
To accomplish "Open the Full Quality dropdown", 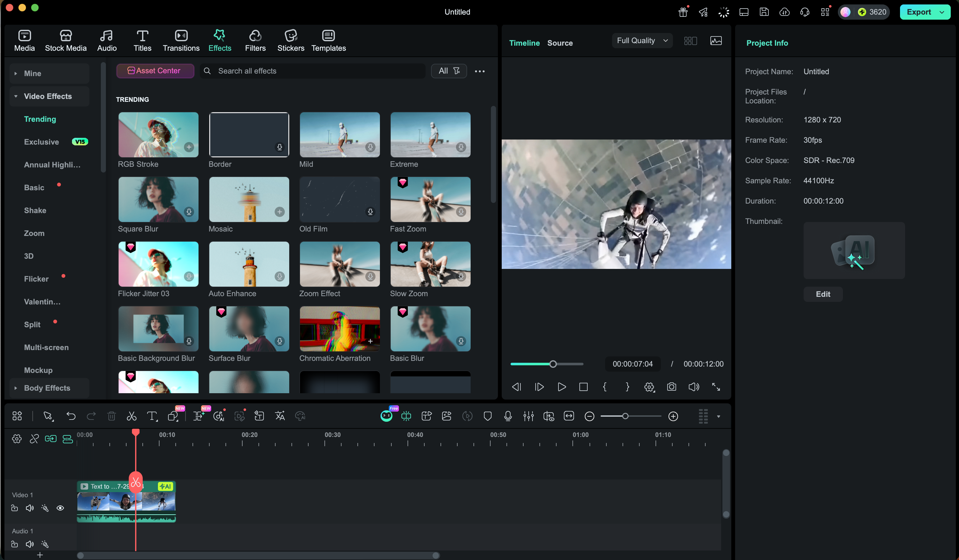I will coord(642,41).
